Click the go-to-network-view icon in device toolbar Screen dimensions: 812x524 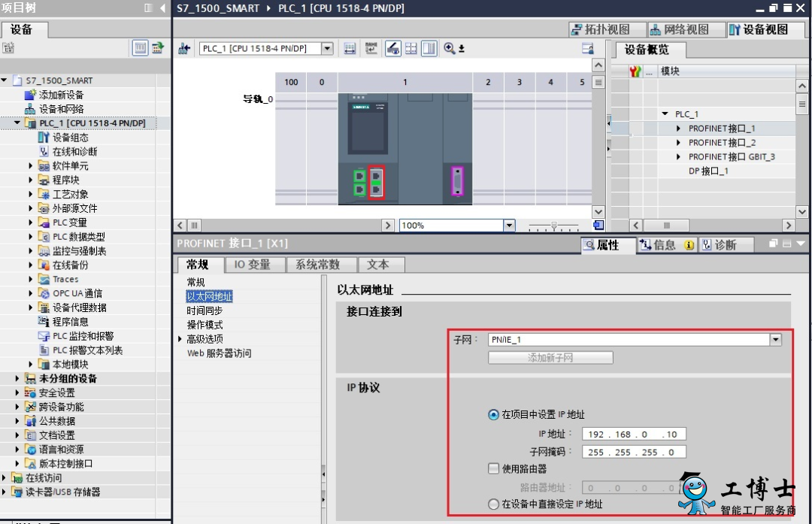184,49
